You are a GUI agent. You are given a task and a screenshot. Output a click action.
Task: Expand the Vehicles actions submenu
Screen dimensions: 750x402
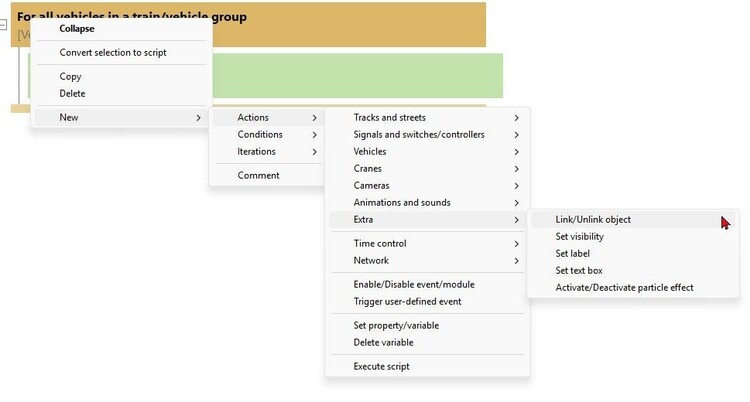428,152
